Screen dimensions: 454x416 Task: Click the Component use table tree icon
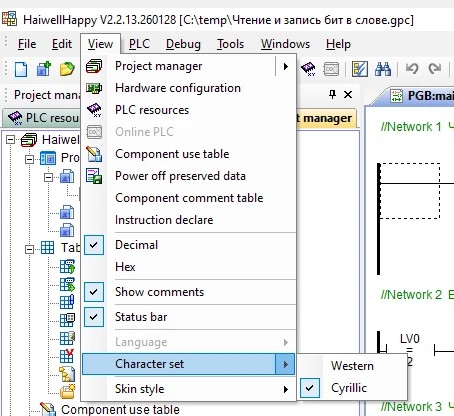coord(48,409)
